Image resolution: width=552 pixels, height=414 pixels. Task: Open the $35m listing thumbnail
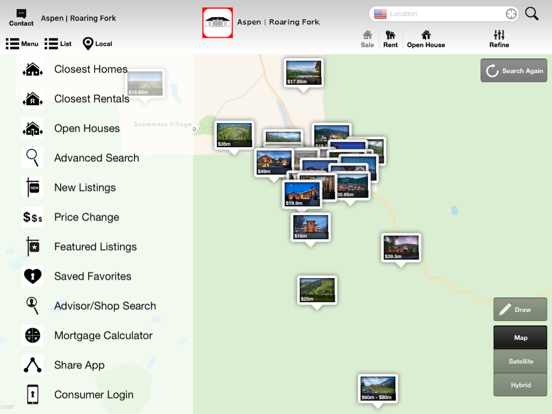tap(234, 135)
